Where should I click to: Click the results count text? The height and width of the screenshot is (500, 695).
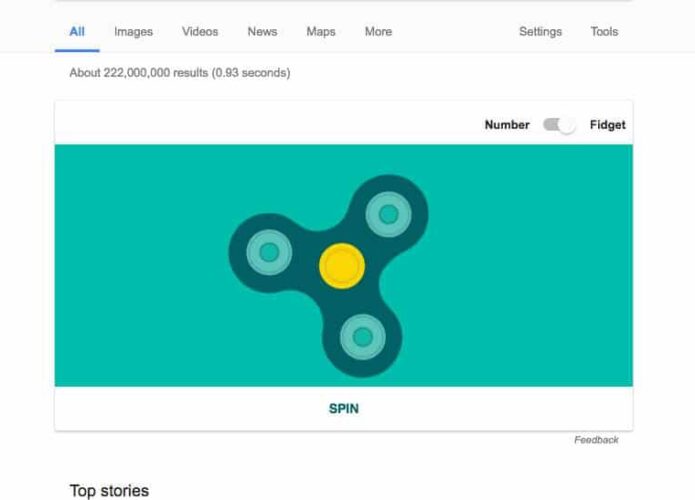click(x=180, y=73)
